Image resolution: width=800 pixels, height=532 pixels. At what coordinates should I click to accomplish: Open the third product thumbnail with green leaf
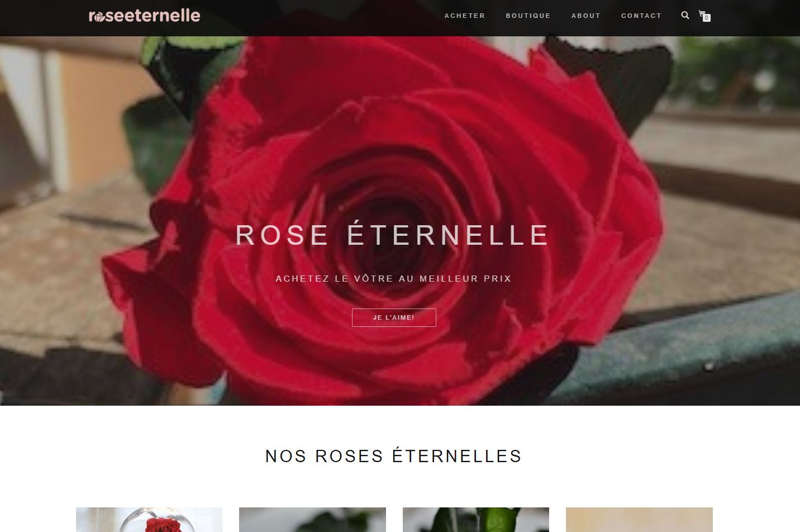(476, 520)
